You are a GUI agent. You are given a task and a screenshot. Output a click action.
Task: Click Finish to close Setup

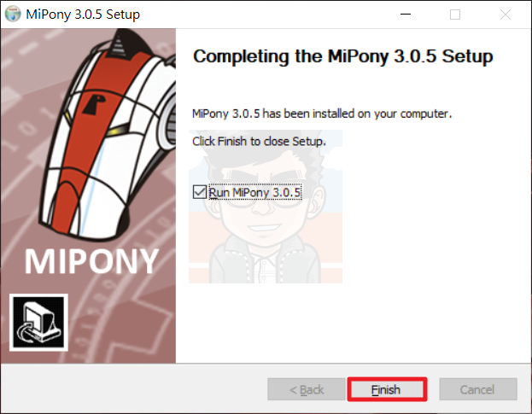tap(387, 389)
